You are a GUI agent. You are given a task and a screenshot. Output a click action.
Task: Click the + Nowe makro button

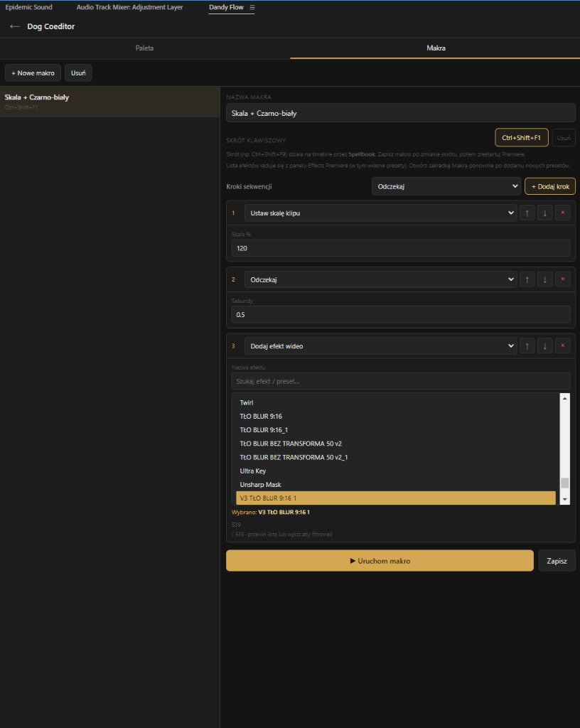click(x=33, y=73)
